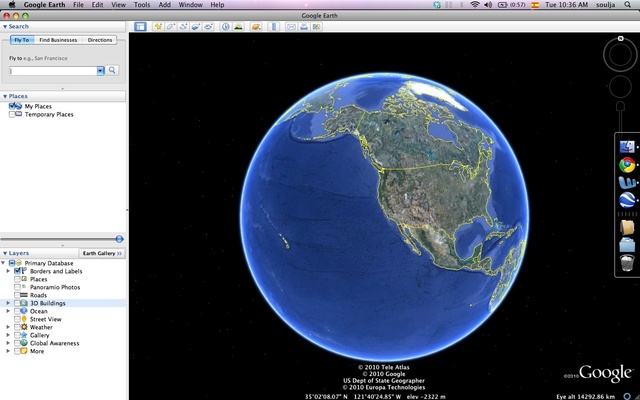Show historical imagery via clock icon

(x=226, y=27)
